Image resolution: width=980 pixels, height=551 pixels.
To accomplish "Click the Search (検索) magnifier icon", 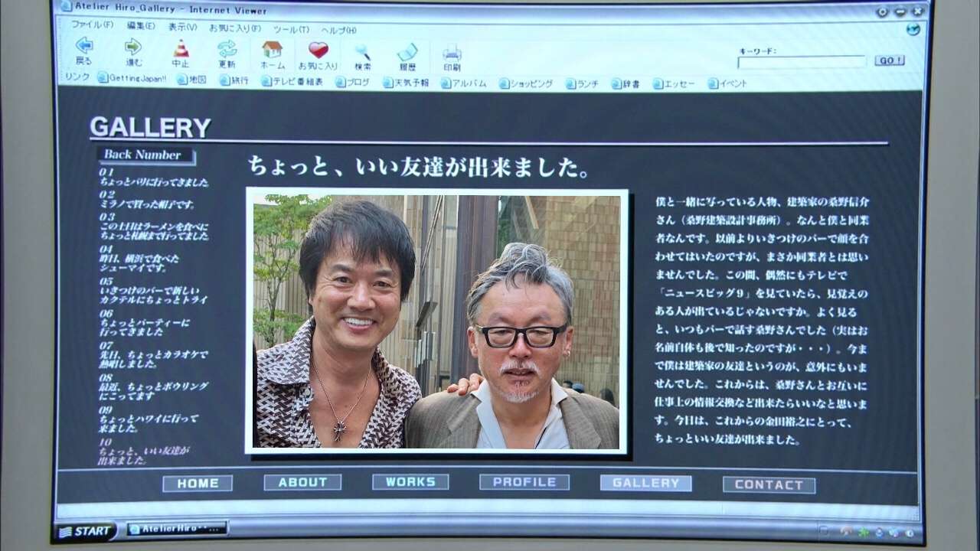I will pos(363,52).
